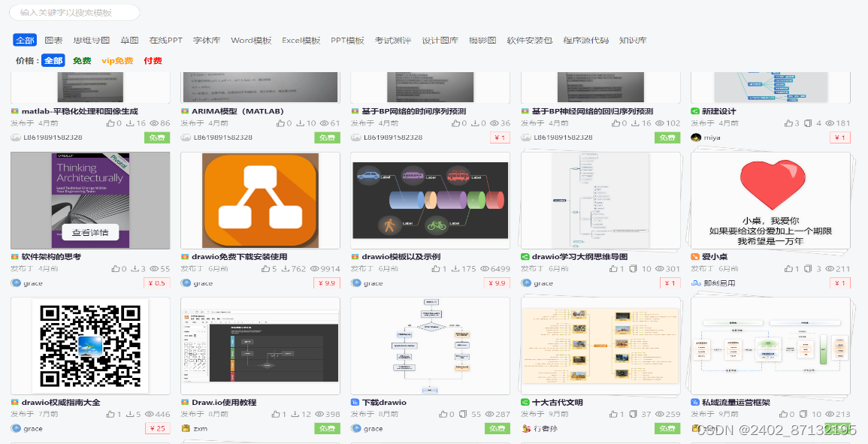Click the zxm author avatar
The image size is (868, 444).
pos(186,428)
